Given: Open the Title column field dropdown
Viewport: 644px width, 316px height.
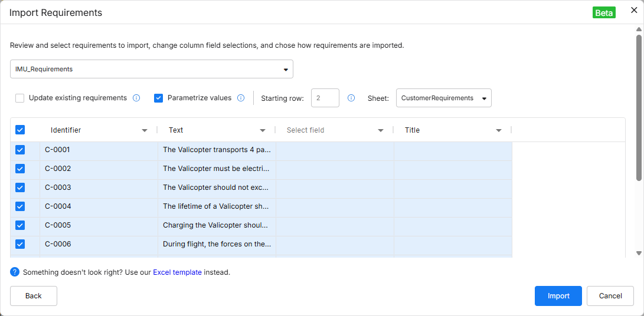Looking at the screenshot, I should pyautogui.click(x=499, y=130).
